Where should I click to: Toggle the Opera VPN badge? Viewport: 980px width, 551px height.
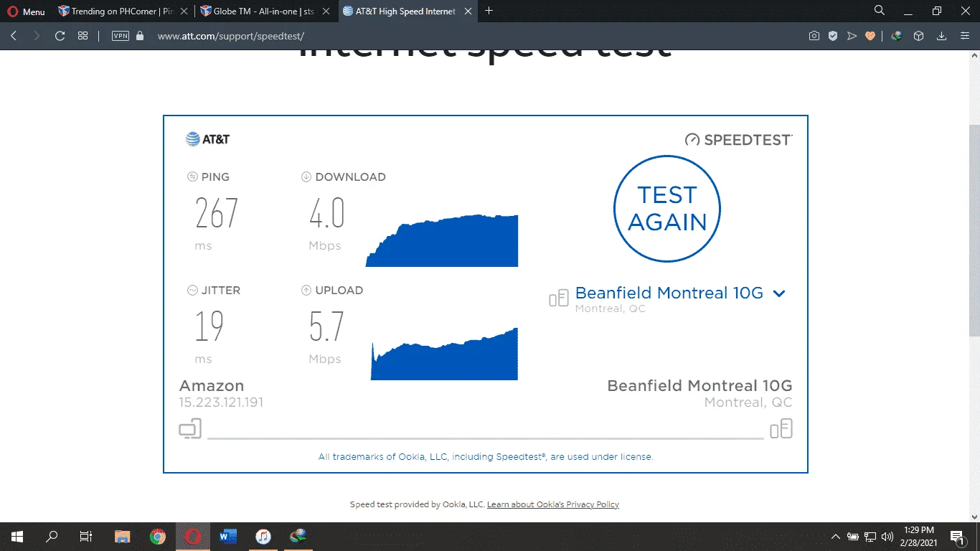coord(121,36)
